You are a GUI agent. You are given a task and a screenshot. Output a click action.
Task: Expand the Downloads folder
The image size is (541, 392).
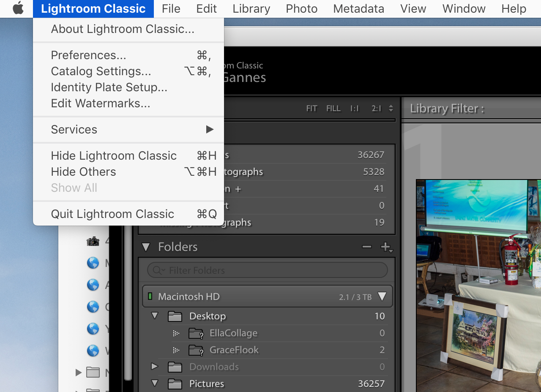pyautogui.click(x=154, y=366)
